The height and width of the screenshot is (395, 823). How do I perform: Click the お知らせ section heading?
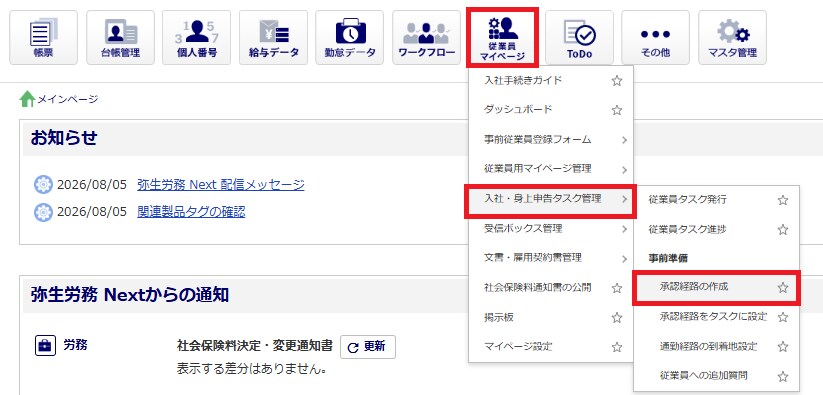pyautogui.click(x=64, y=138)
